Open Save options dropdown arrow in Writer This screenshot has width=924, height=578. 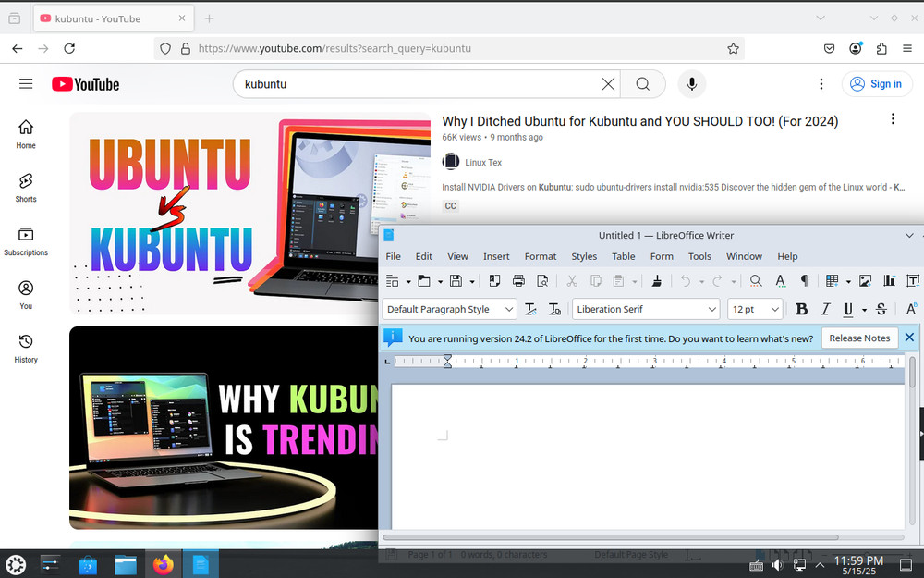(471, 282)
